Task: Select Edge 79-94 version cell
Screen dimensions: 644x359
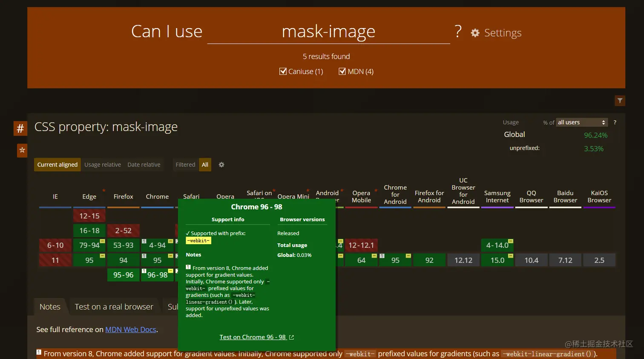Action: click(89, 245)
